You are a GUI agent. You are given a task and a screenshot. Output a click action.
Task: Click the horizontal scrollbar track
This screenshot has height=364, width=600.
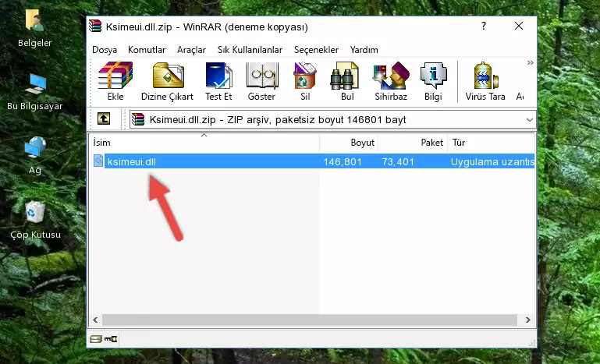click(310, 320)
